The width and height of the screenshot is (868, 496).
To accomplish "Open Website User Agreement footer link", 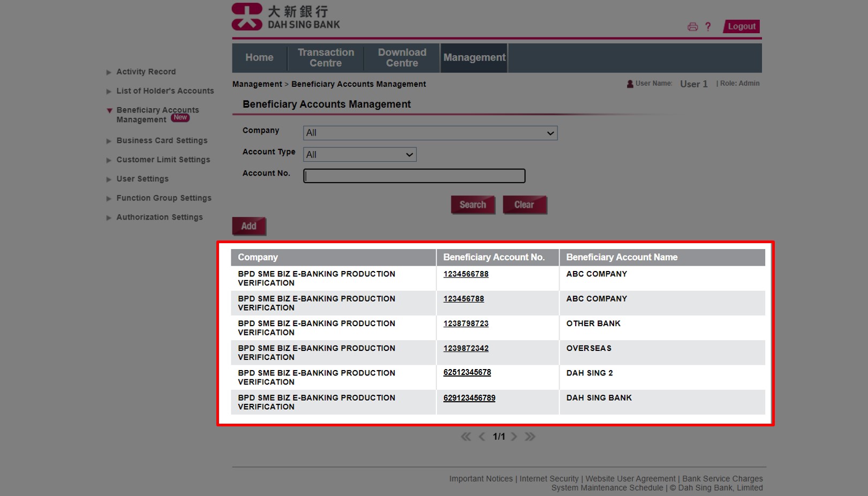I will pos(630,479).
